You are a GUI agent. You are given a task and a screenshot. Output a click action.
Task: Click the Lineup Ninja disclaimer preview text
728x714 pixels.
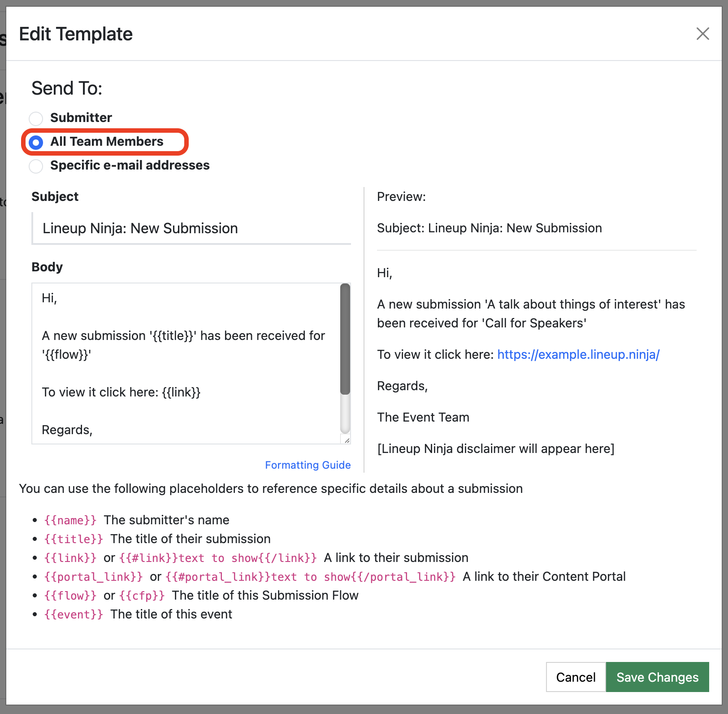pos(496,448)
